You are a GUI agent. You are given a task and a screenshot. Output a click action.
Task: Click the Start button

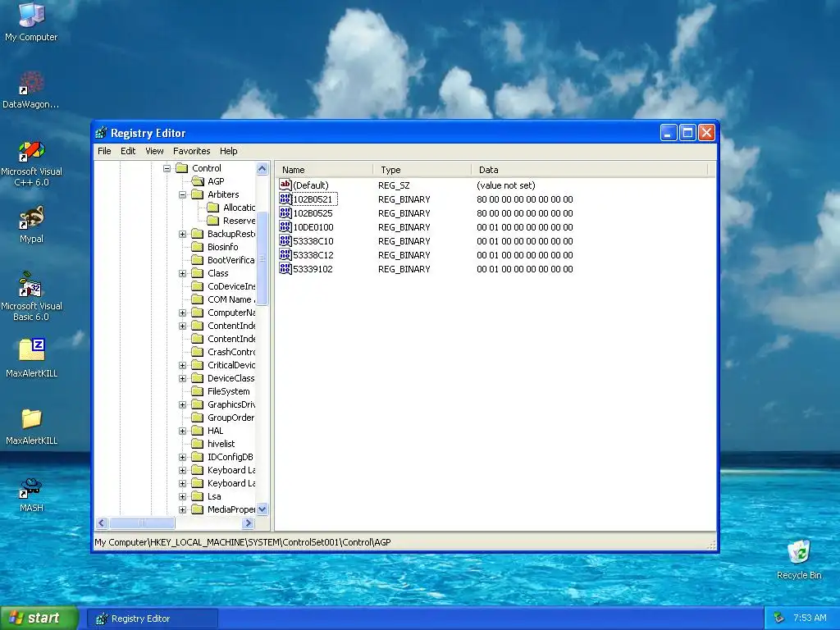(39, 619)
